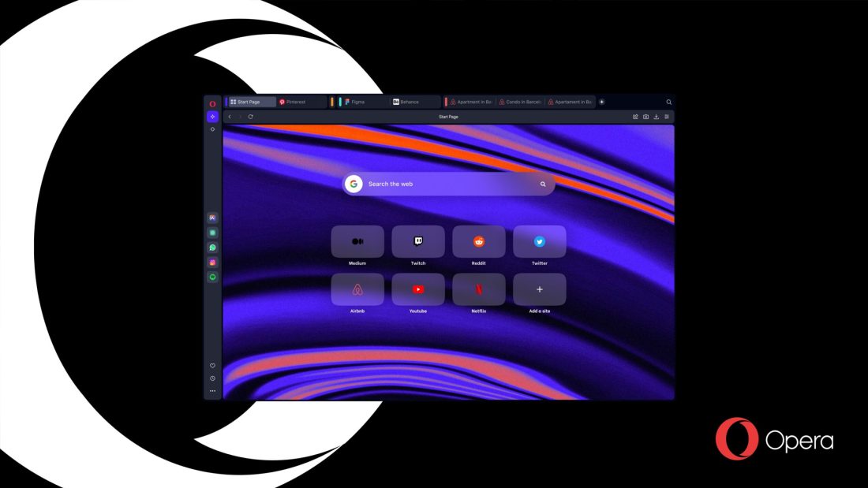Open Easy Setup settings icon

667,117
